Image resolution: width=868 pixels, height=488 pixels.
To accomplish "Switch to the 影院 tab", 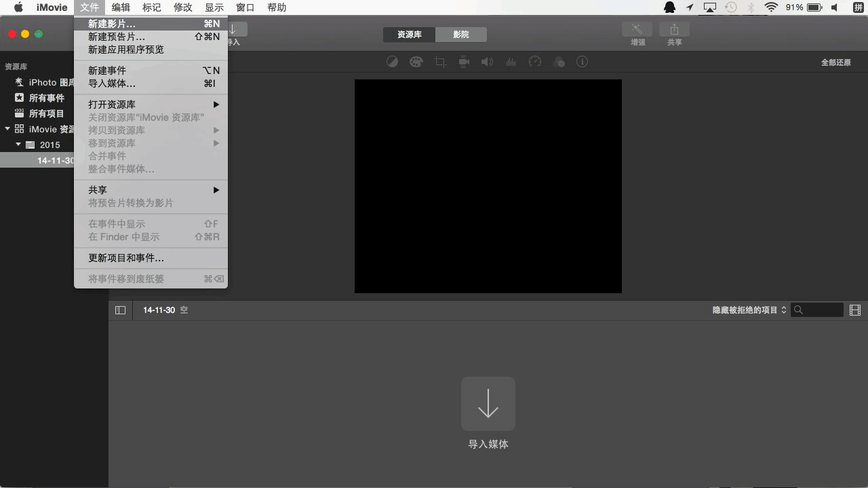I will (x=461, y=34).
